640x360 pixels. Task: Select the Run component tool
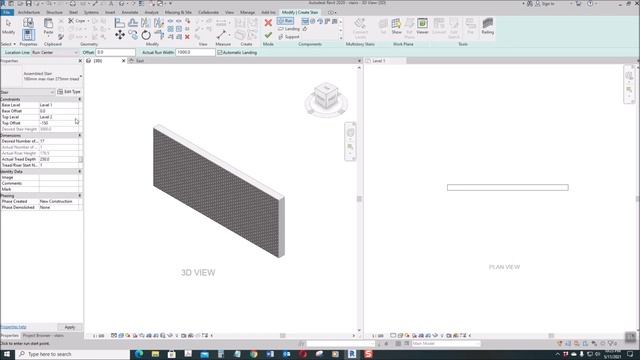pyautogui.click(x=285, y=21)
